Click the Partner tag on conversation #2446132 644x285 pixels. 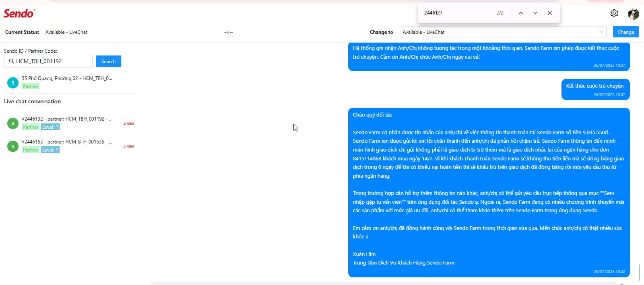pyautogui.click(x=31, y=127)
